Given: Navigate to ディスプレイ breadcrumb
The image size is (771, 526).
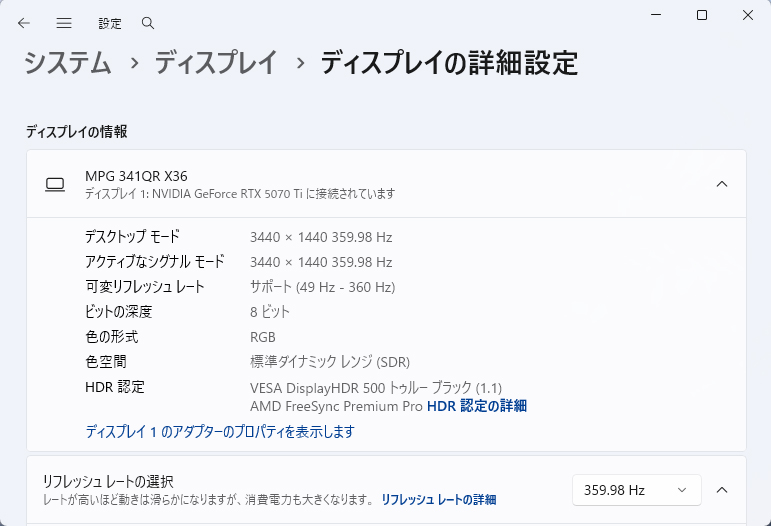Looking at the screenshot, I should click(216, 63).
